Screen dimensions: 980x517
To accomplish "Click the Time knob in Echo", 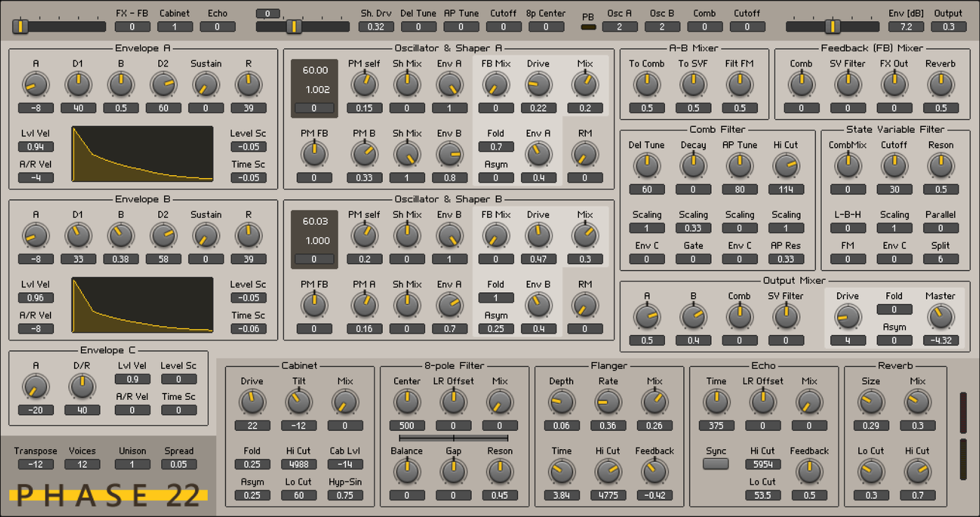I will tap(716, 402).
